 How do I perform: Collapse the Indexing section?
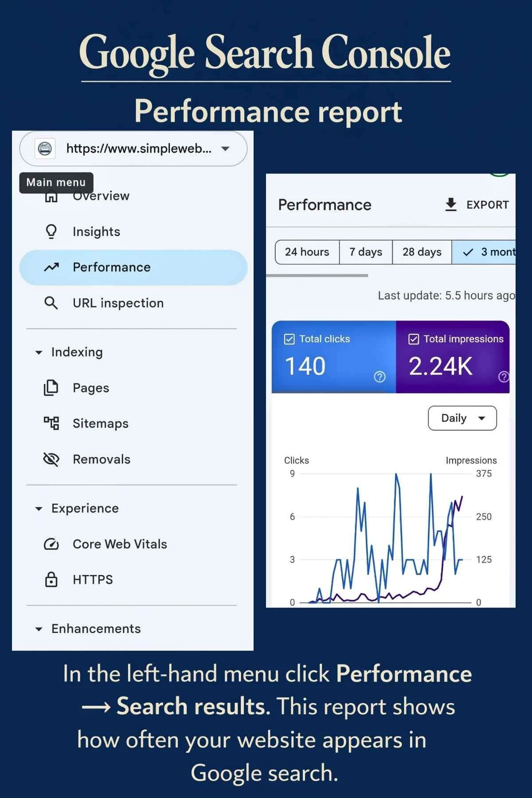39,352
